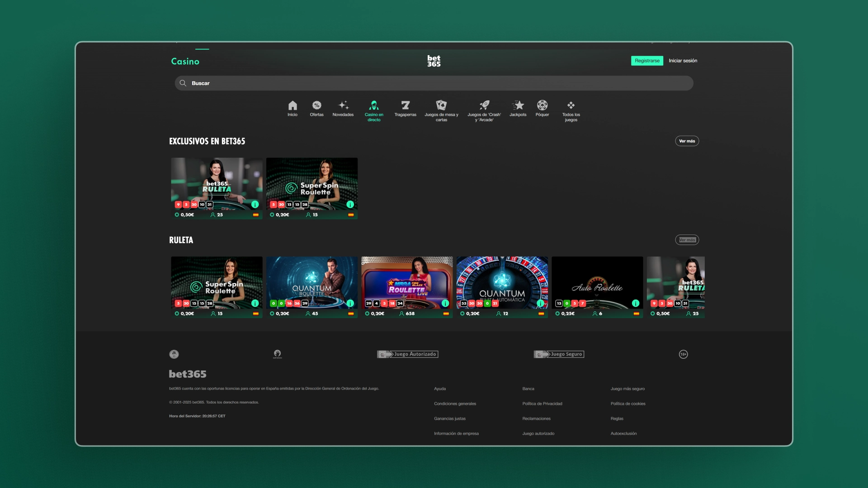Image resolution: width=868 pixels, height=488 pixels.
Task: Show info for Super Spin Roulette in Exclusivos
Action: coord(350,204)
